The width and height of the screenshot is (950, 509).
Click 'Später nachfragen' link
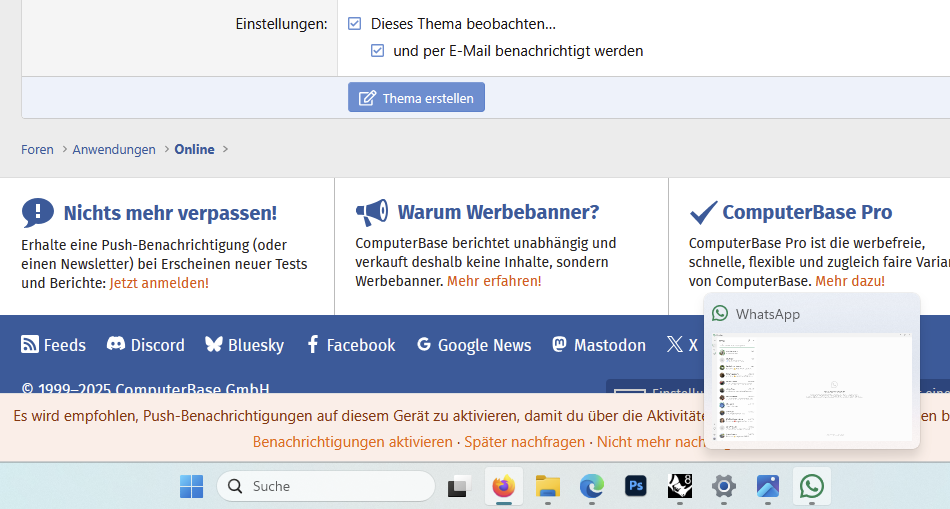coord(525,442)
